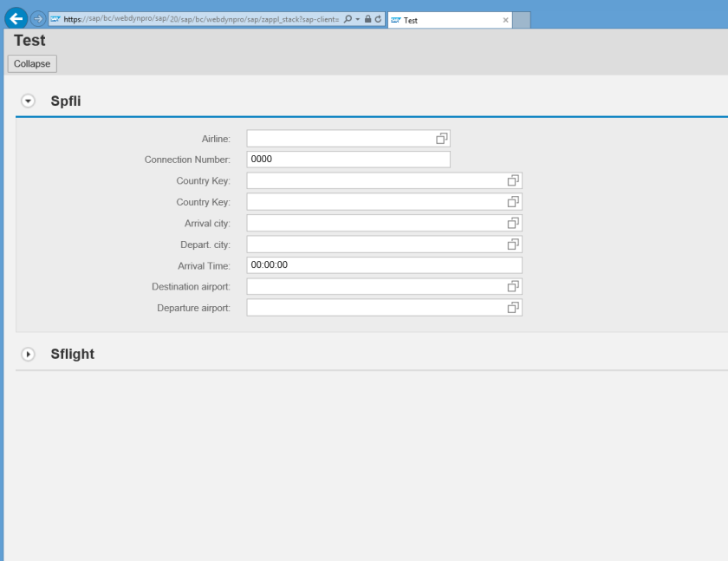Viewport: 728px width, 561px height.
Task: Click the SAP favicon in address bar
Action: 55,19
